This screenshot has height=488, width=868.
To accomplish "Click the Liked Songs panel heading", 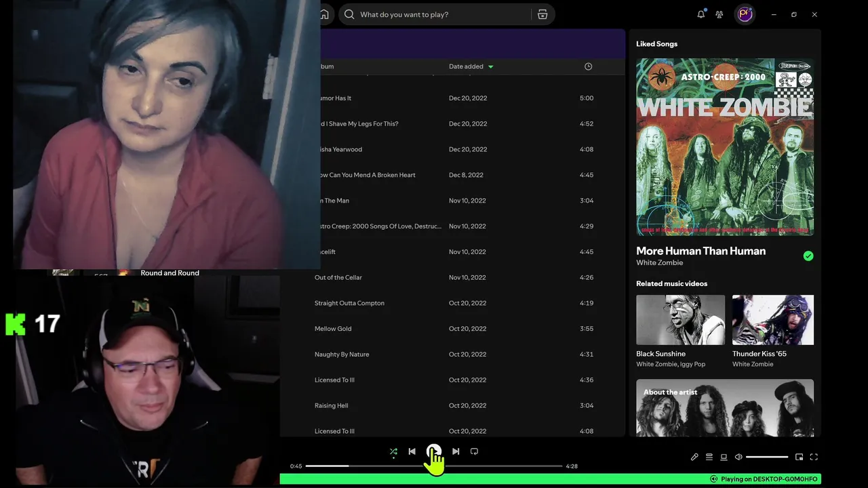I will pos(656,44).
